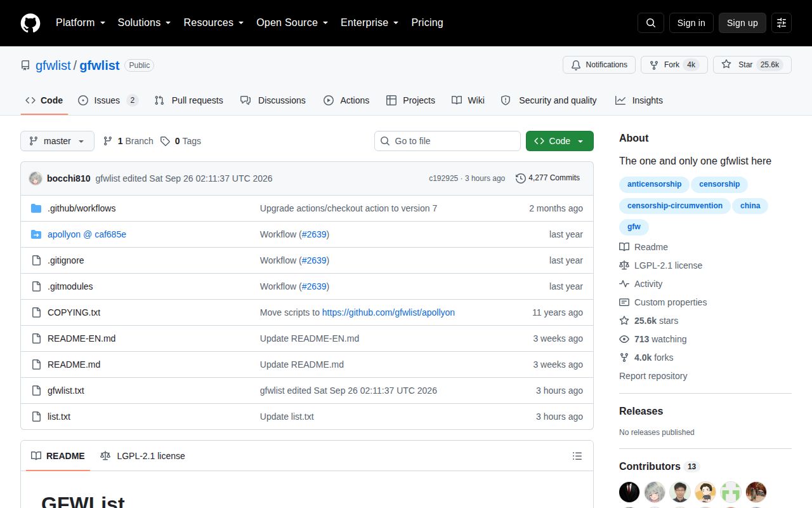812x508 pixels.
Task: Open the search magnifier icon
Action: [651, 23]
